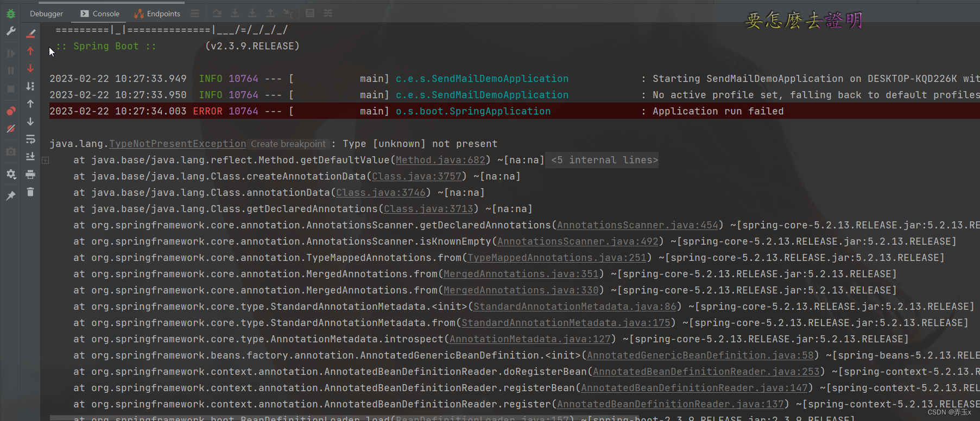Click the 'Starting SendMailDemoApplication' log message

coord(816,79)
